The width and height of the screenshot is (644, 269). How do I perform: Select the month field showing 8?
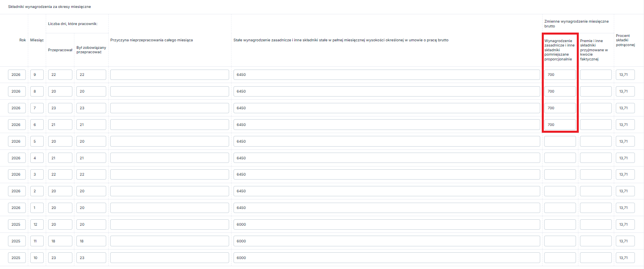pos(37,91)
